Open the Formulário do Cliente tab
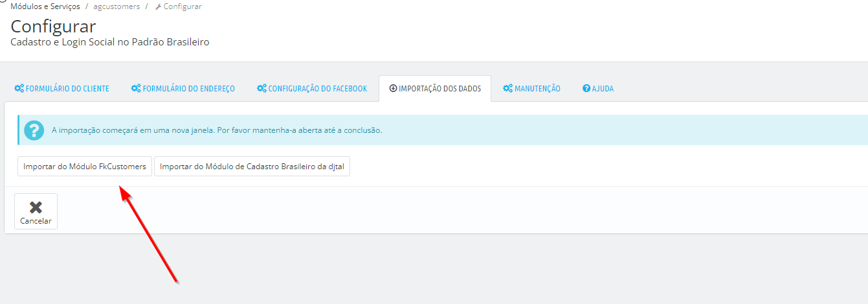 [x=61, y=89]
